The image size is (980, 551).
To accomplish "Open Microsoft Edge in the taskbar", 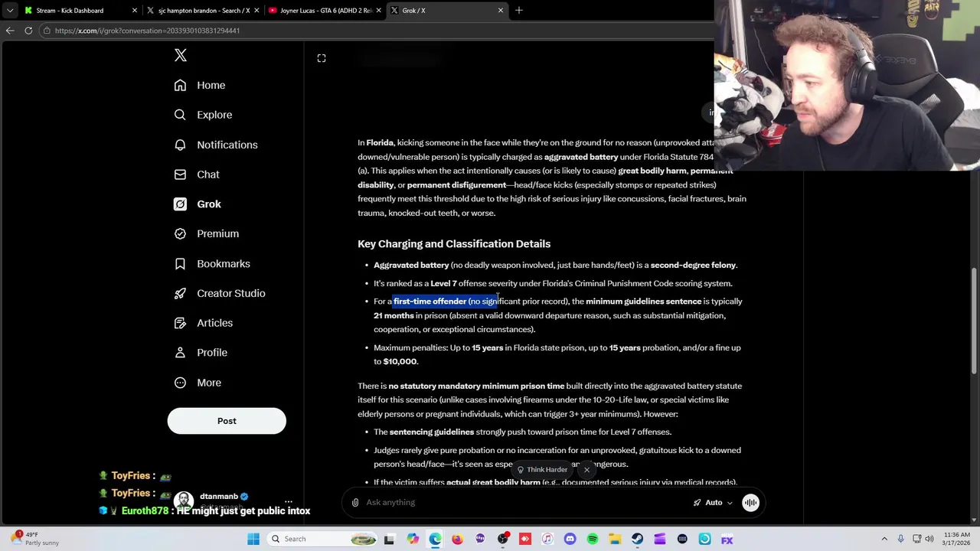I will (435, 539).
